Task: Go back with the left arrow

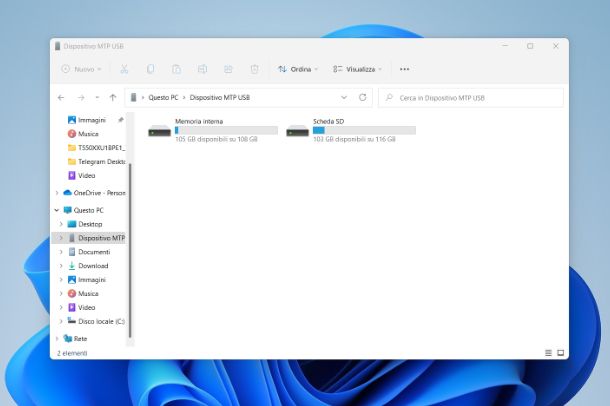Action: click(x=61, y=98)
